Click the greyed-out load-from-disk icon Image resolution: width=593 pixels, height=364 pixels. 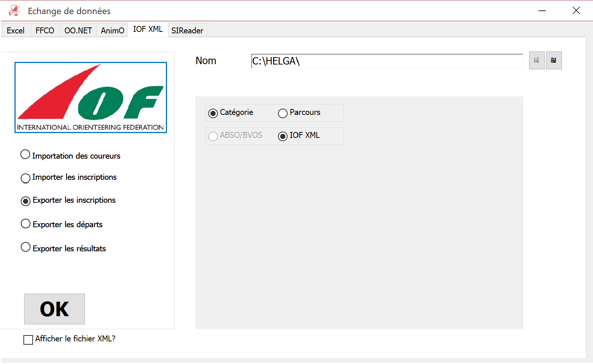click(537, 60)
